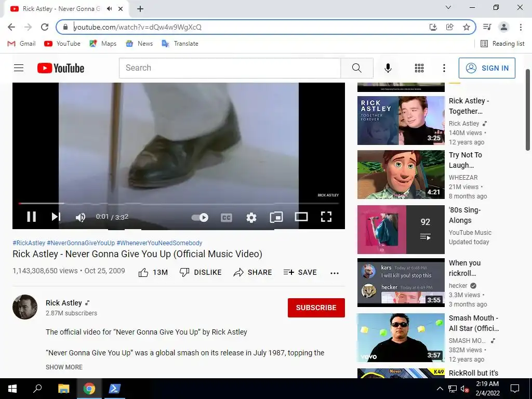Search with your voice microphone
The width and height of the screenshot is (532, 399).
[388, 68]
